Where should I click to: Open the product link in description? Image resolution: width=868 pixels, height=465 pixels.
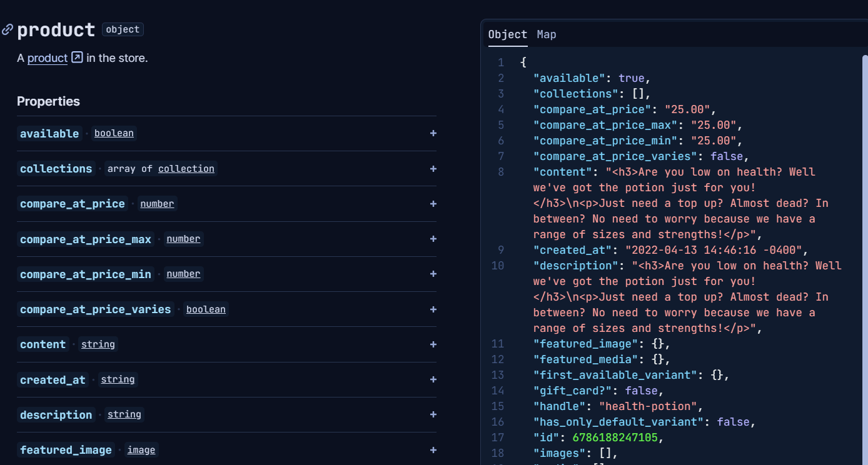click(47, 58)
